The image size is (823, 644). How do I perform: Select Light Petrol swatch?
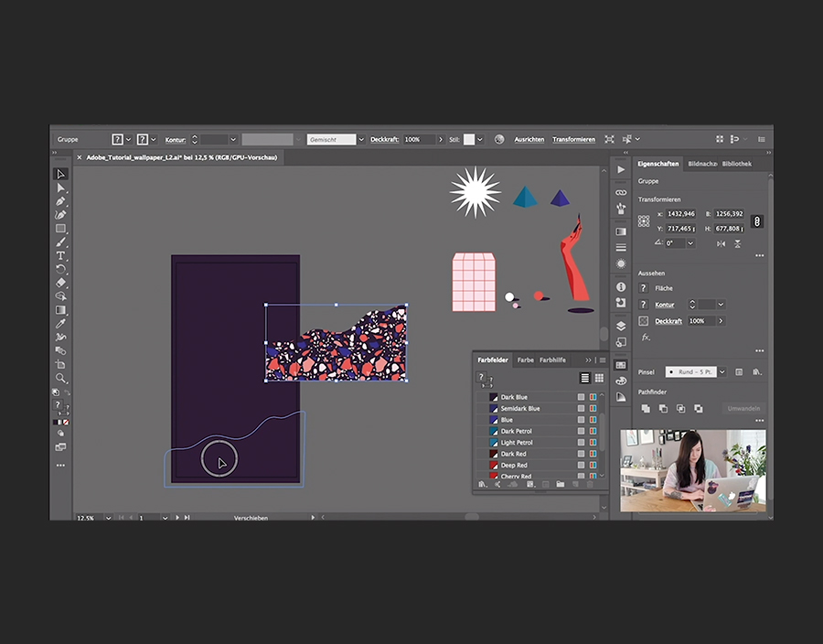(x=538, y=443)
